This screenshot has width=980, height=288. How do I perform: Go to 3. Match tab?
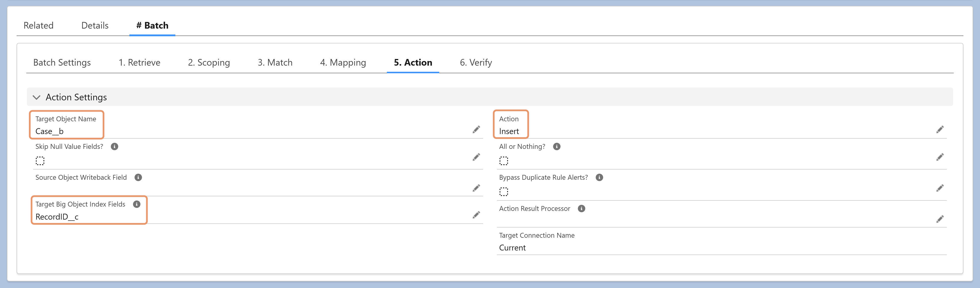pyautogui.click(x=275, y=62)
